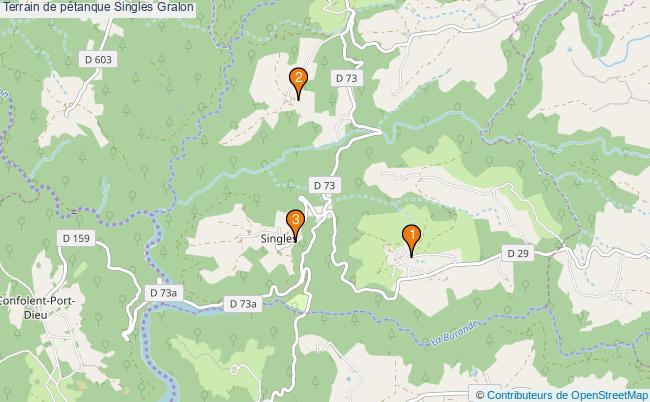Click the right D 73a road shield
The width and height of the screenshot is (650, 402).
243,304
